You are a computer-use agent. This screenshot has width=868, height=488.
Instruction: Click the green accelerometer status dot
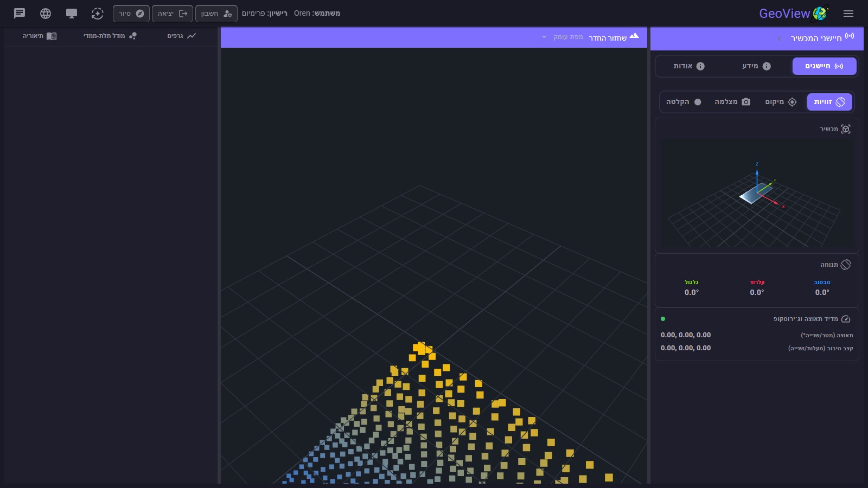click(x=663, y=319)
